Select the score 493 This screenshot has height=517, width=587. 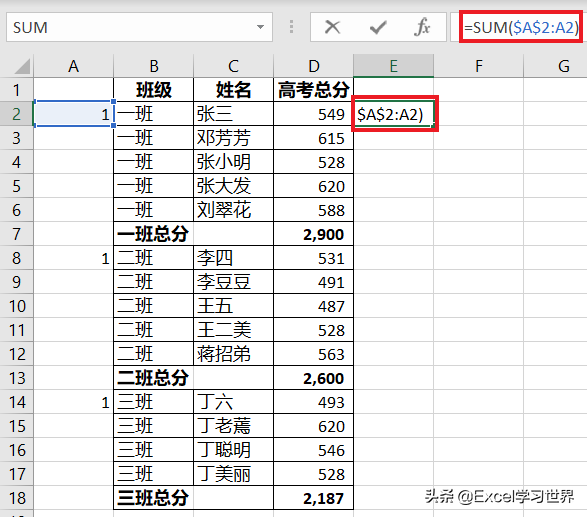click(x=313, y=402)
